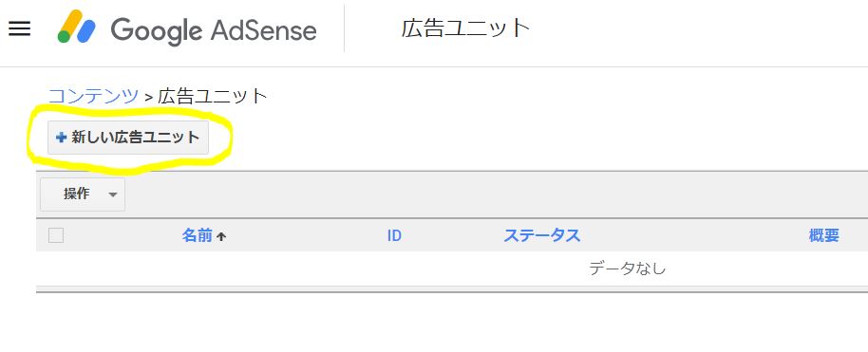Image resolution: width=868 pixels, height=352 pixels.
Task: Click the Google AdSense wordmark
Action: tap(214, 30)
